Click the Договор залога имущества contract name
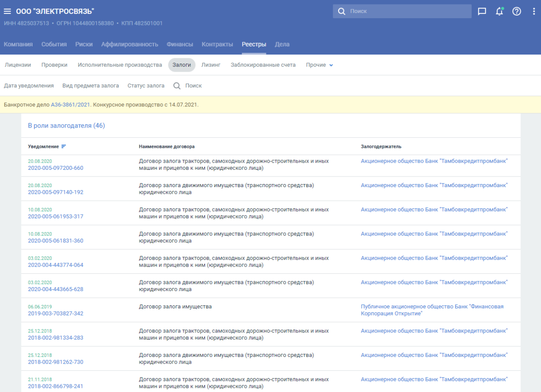 click(x=175, y=307)
